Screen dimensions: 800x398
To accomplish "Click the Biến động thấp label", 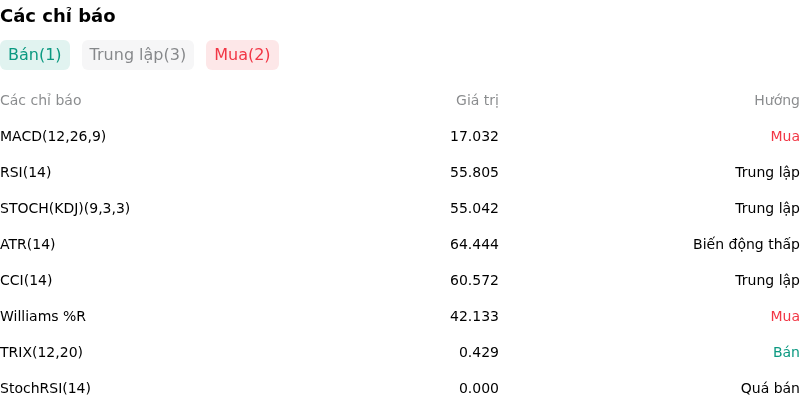I will [746, 244].
